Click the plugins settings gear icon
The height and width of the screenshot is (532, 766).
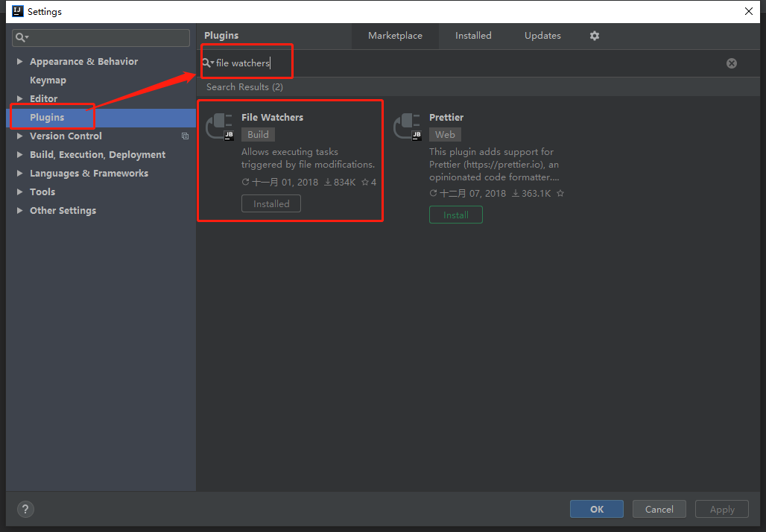(x=594, y=36)
